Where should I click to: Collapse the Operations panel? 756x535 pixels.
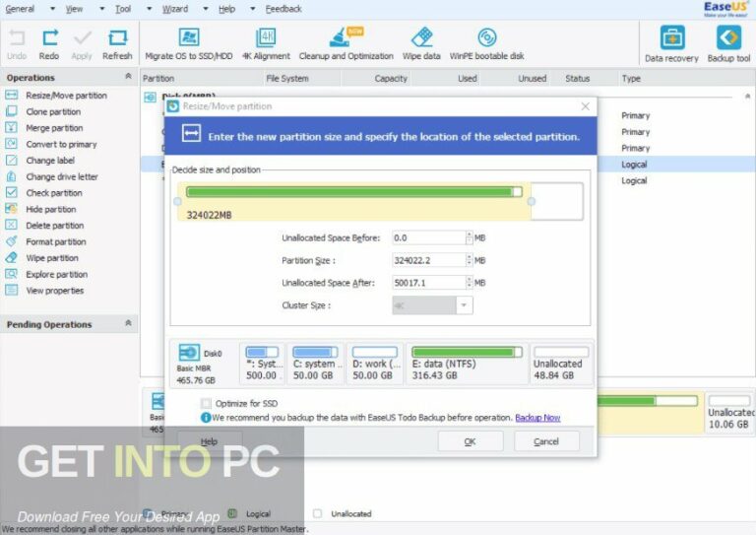click(128, 77)
